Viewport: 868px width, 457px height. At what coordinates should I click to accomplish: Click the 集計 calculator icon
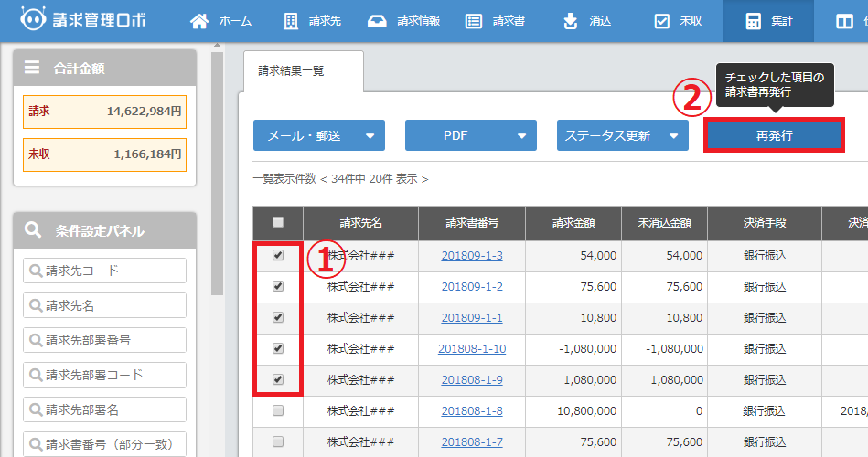(754, 21)
